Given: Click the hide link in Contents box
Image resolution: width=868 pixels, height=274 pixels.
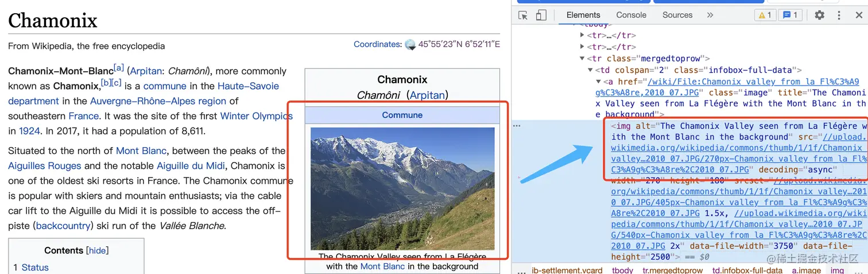Looking at the screenshot, I should [97, 250].
